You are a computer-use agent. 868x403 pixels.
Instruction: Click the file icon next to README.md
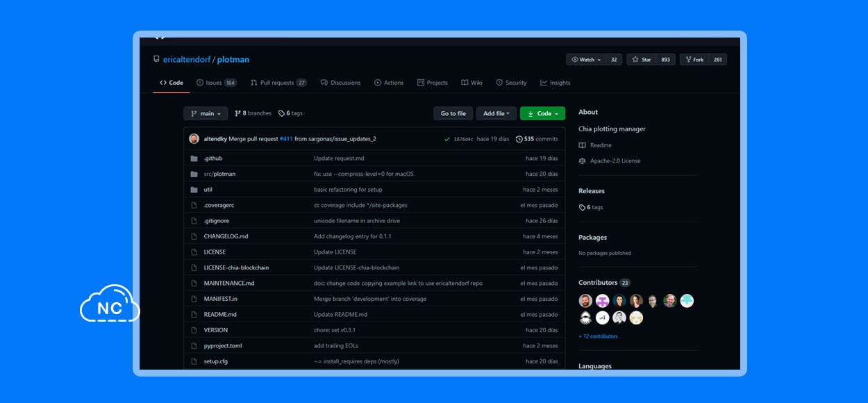tap(194, 315)
